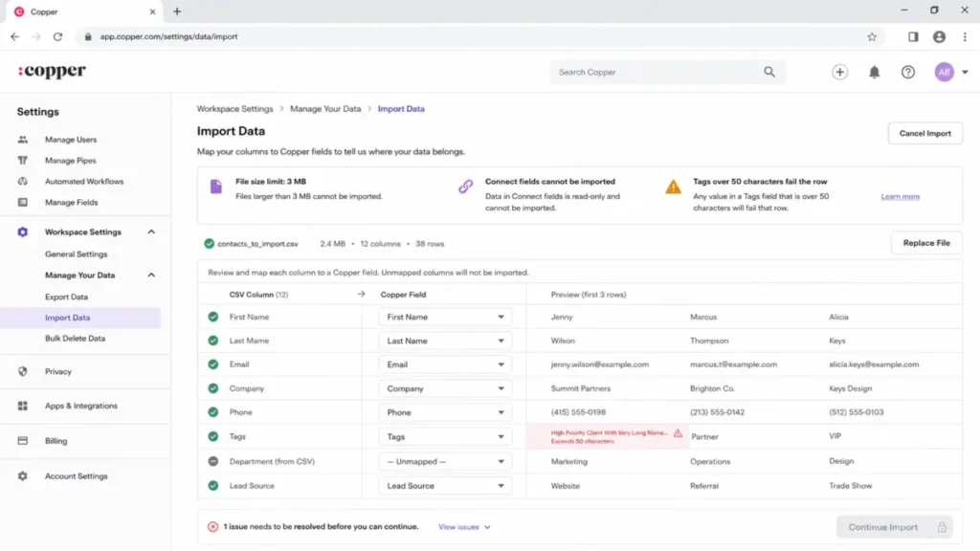Click the tags warning triangle icon
Screen dimensions: 980x551
(x=673, y=187)
